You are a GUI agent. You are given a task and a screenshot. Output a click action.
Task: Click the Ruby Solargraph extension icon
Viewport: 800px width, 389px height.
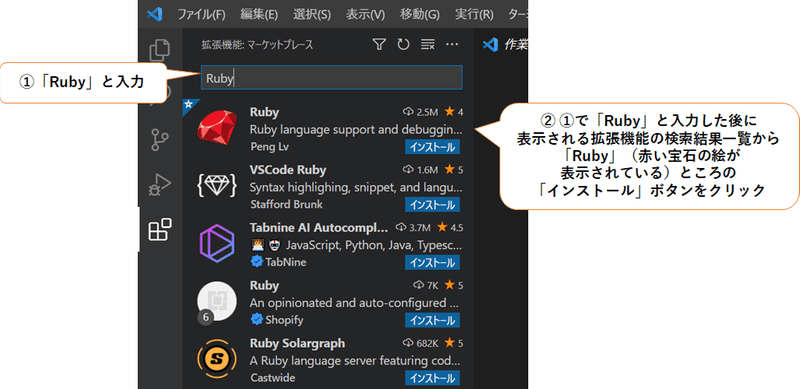(x=217, y=360)
